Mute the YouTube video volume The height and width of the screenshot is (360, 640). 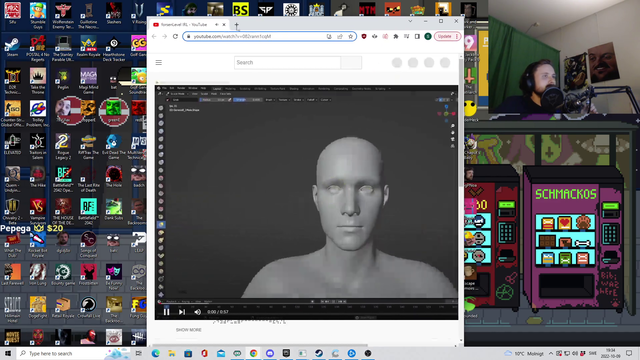click(x=198, y=312)
